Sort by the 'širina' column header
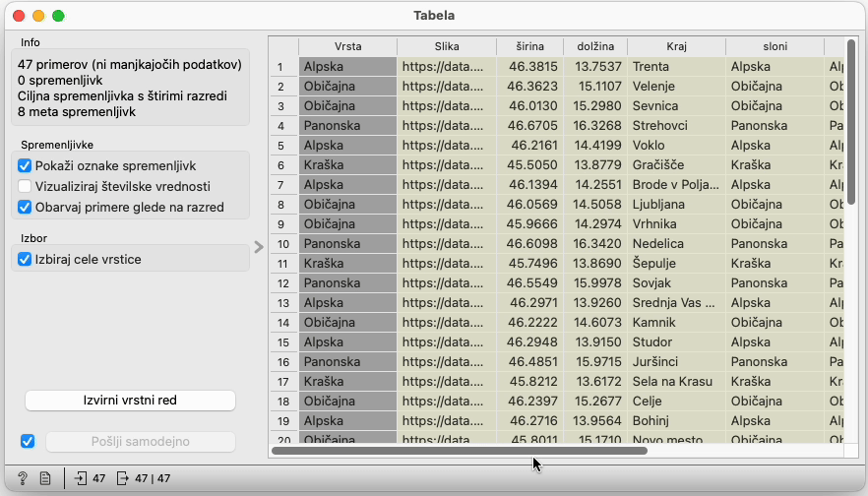The image size is (868, 496). pyautogui.click(x=529, y=46)
